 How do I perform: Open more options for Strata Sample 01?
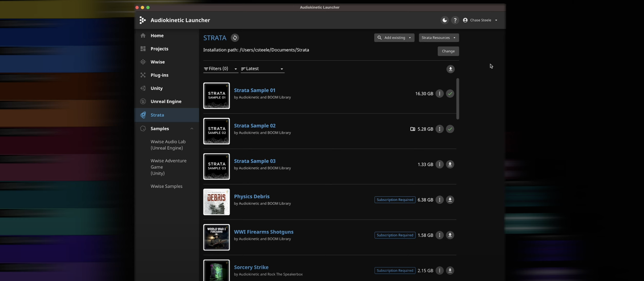coord(439,94)
